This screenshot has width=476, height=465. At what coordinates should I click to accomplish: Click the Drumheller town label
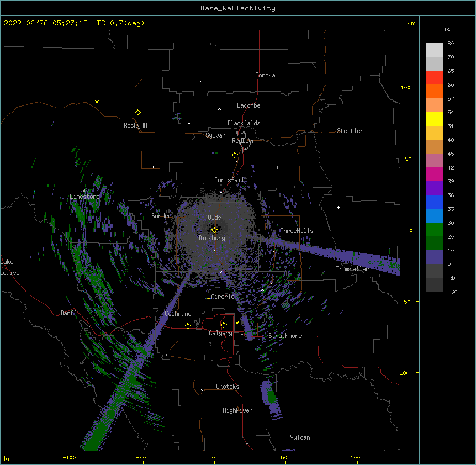[x=352, y=269]
